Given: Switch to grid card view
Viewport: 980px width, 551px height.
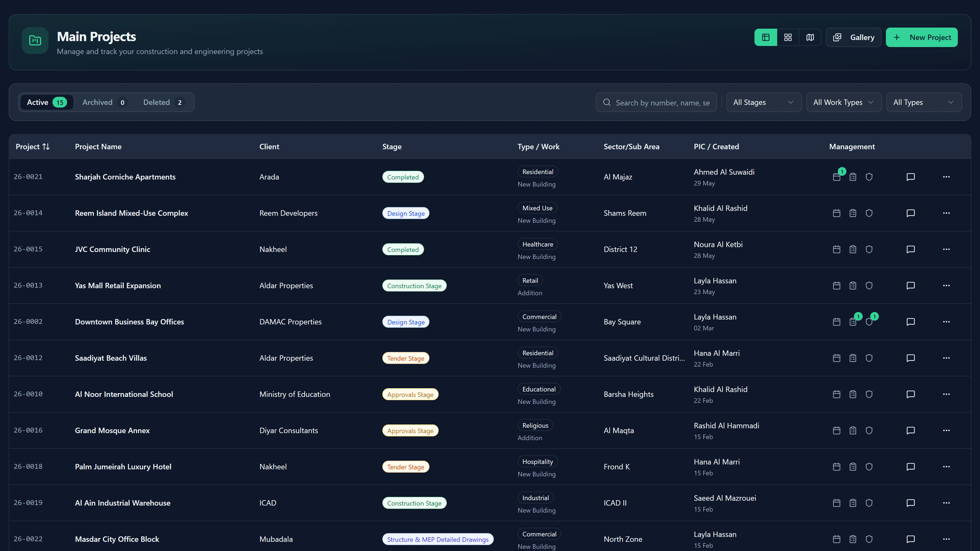Looking at the screenshot, I should click(x=787, y=37).
